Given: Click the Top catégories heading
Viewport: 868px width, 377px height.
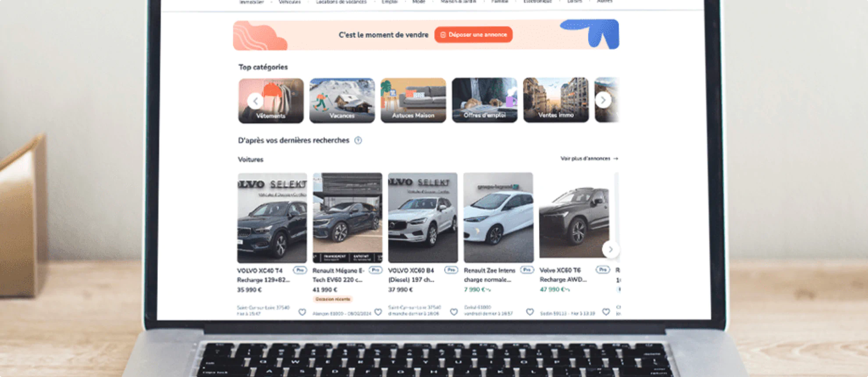Looking at the screenshot, I should [263, 67].
